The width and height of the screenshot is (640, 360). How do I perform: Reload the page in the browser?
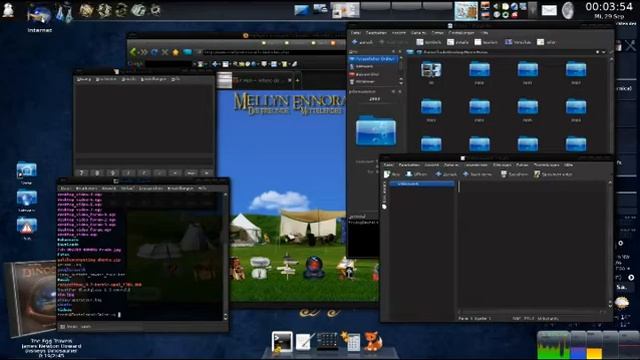154,52
